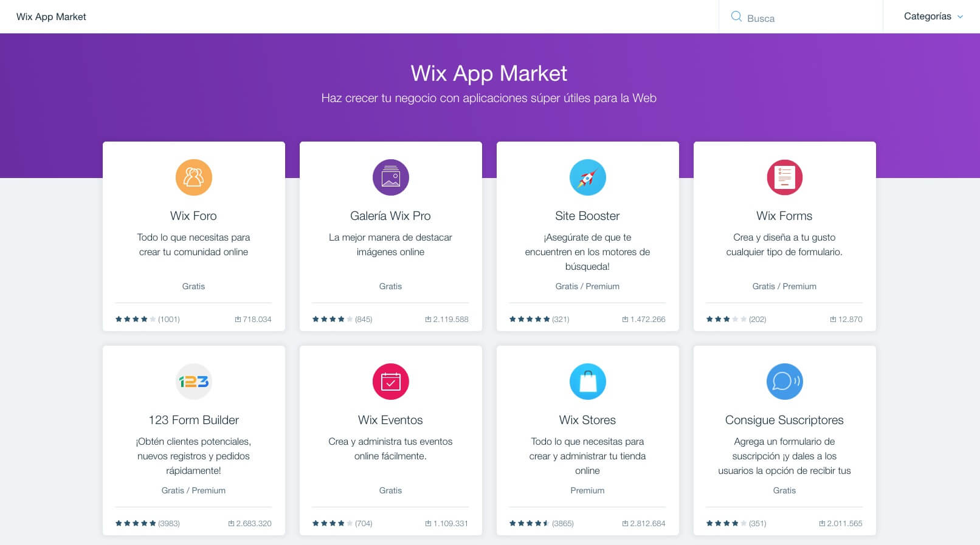Open the Wix Foro app title

coord(193,216)
